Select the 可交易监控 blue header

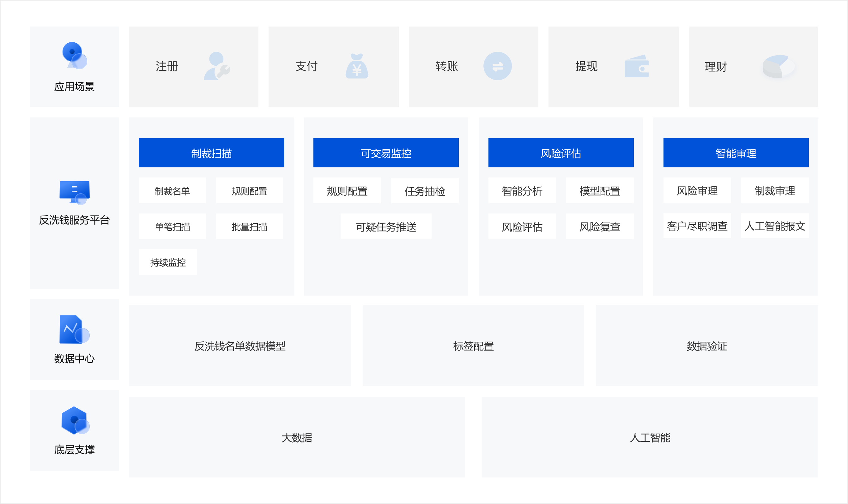tap(385, 153)
